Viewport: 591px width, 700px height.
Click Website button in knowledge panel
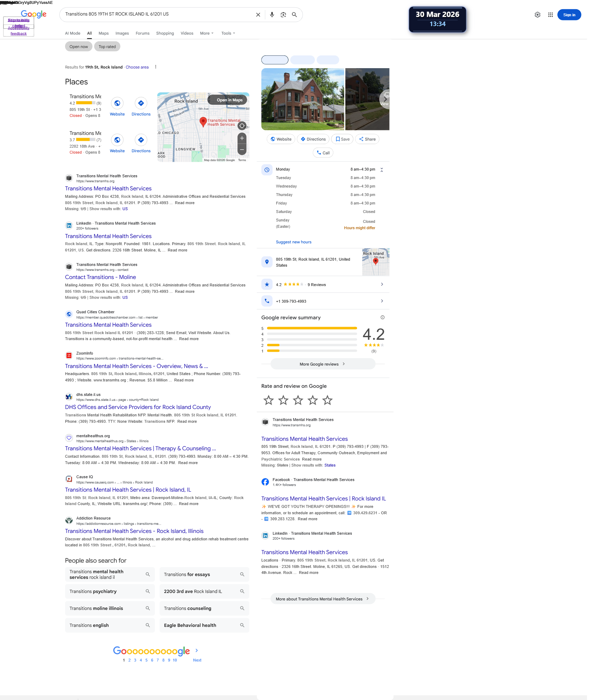tap(281, 139)
